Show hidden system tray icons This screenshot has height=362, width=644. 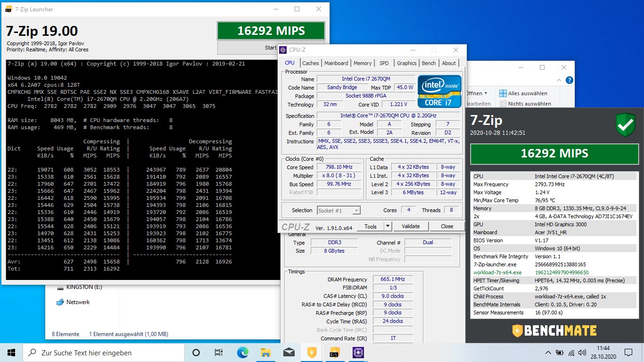click(x=548, y=353)
